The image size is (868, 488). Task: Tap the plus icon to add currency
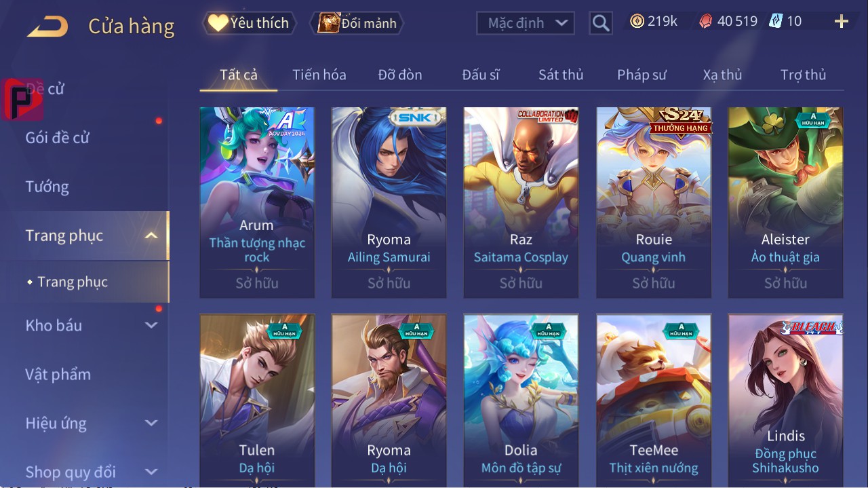tap(842, 22)
